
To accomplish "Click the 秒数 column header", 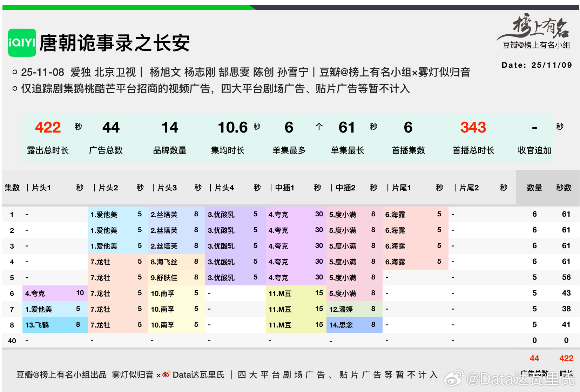I will click(x=564, y=188).
